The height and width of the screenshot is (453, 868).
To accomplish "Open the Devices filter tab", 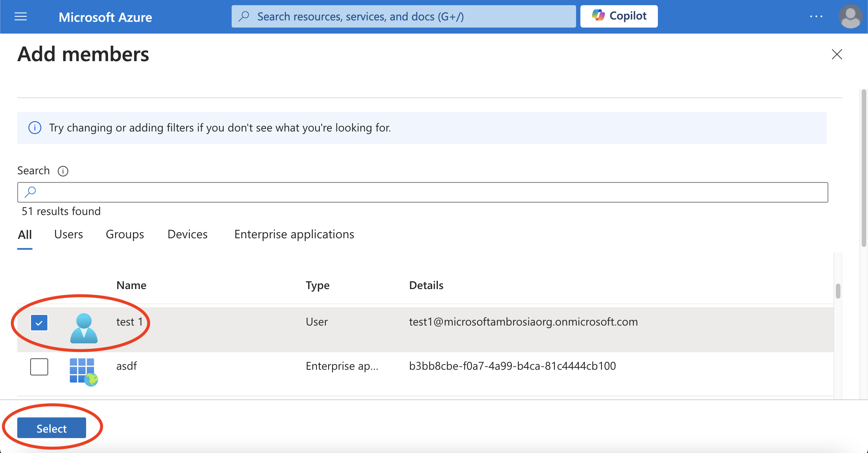I will click(x=187, y=234).
